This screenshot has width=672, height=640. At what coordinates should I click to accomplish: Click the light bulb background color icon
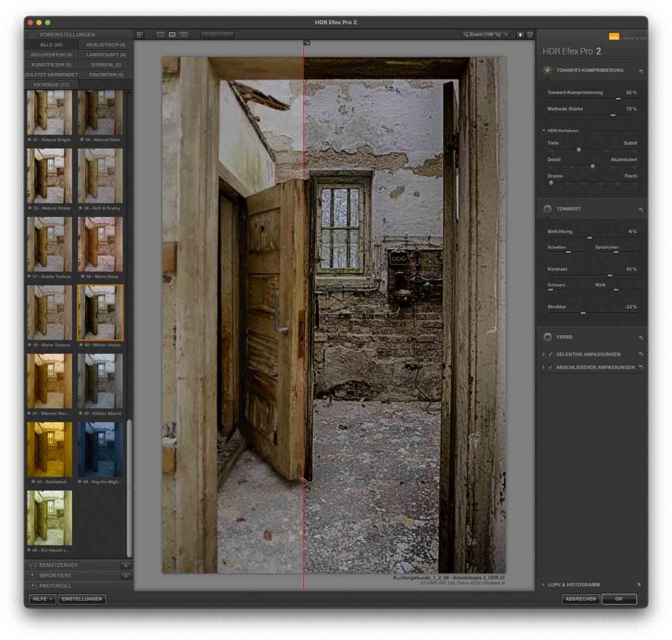point(520,34)
